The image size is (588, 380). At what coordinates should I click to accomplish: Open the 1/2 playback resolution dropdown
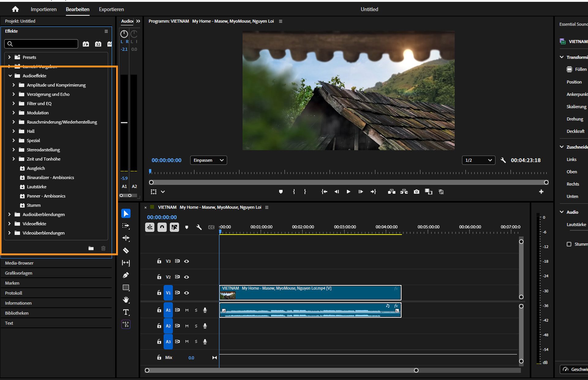(478, 160)
